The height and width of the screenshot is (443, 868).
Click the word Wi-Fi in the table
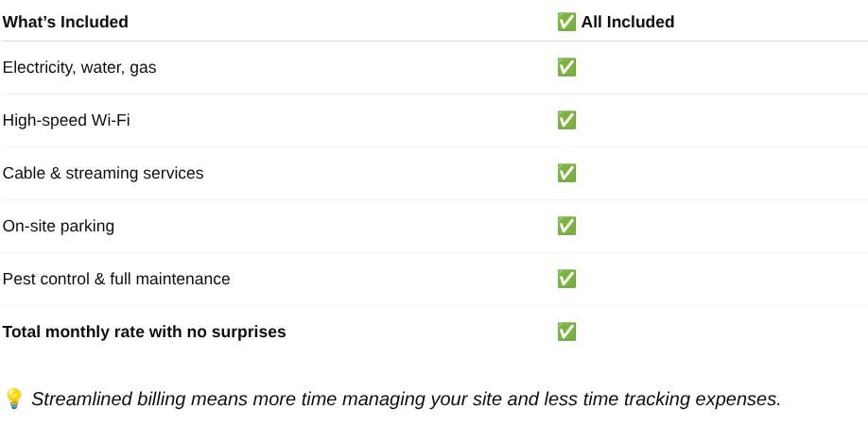tap(111, 120)
